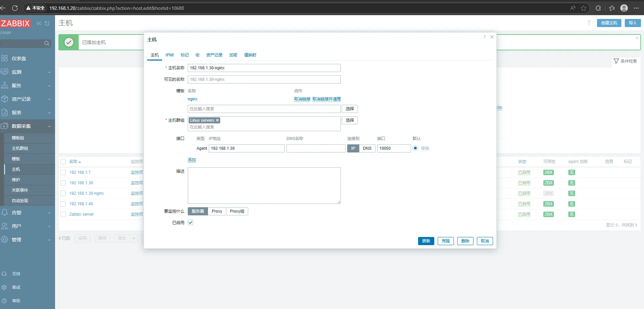Open the browser three-dot menu

636,8
